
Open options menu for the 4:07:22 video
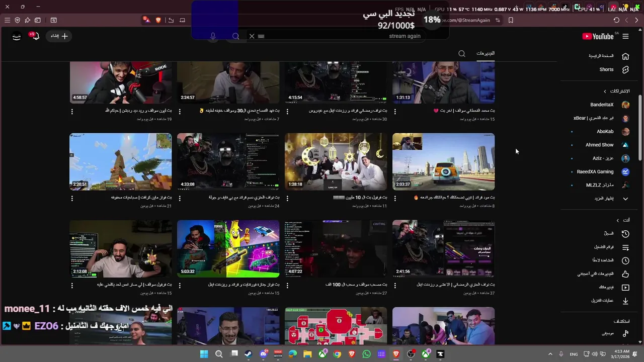coord(287,285)
